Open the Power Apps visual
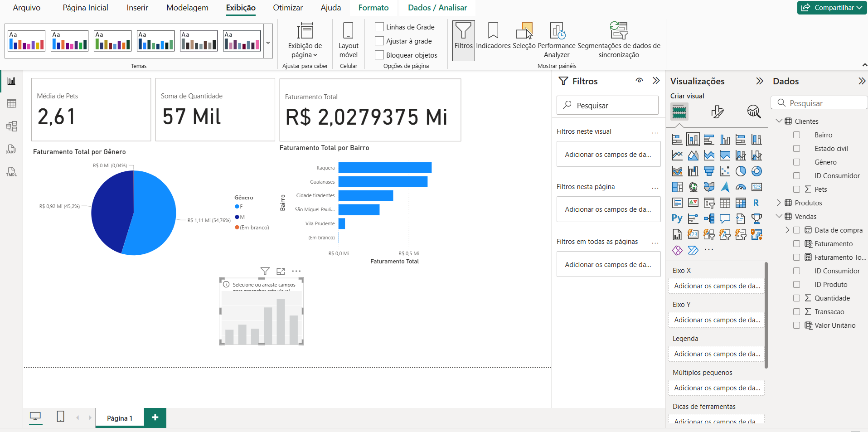This screenshot has width=868, height=432. [x=677, y=250]
